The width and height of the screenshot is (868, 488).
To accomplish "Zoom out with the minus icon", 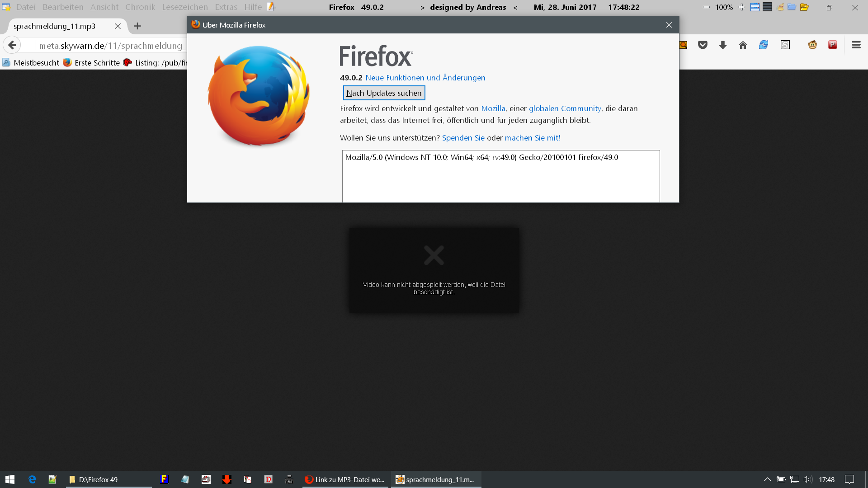I will (x=706, y=7).
